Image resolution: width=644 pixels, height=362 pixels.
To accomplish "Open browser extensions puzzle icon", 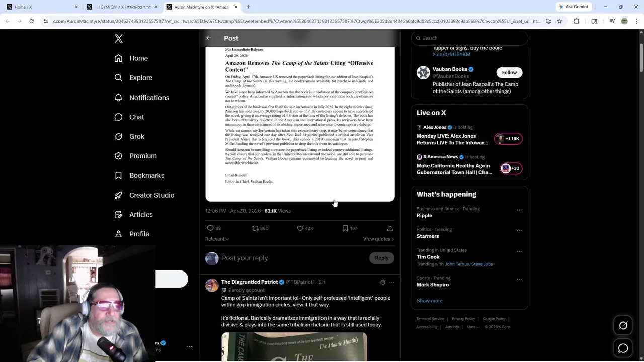I will coord(577,21).
